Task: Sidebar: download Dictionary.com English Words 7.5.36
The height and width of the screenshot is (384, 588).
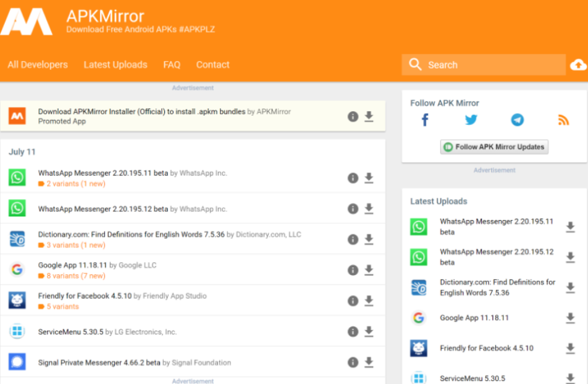Action: tap(570, 288)
